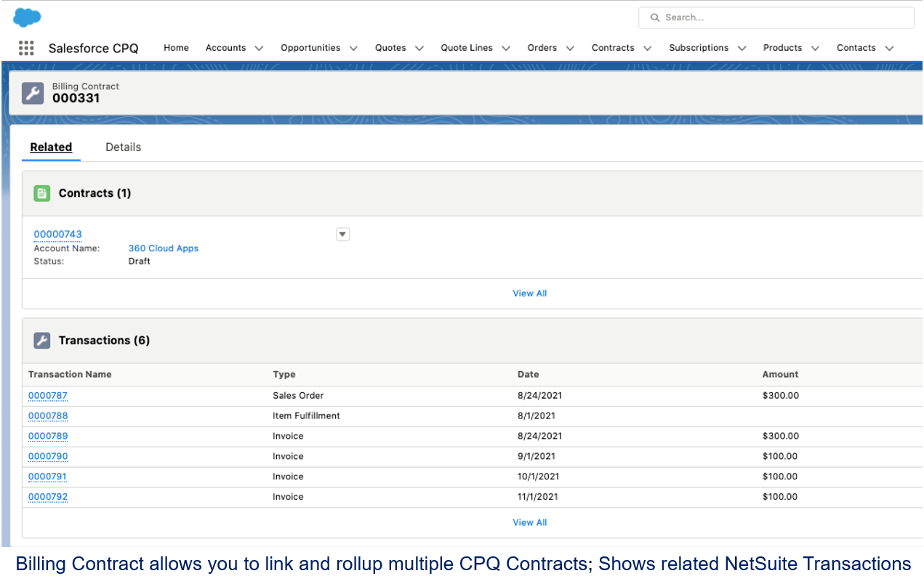
Task: Expand the Products nav dropdown chevron
Action: click(815, 49)
